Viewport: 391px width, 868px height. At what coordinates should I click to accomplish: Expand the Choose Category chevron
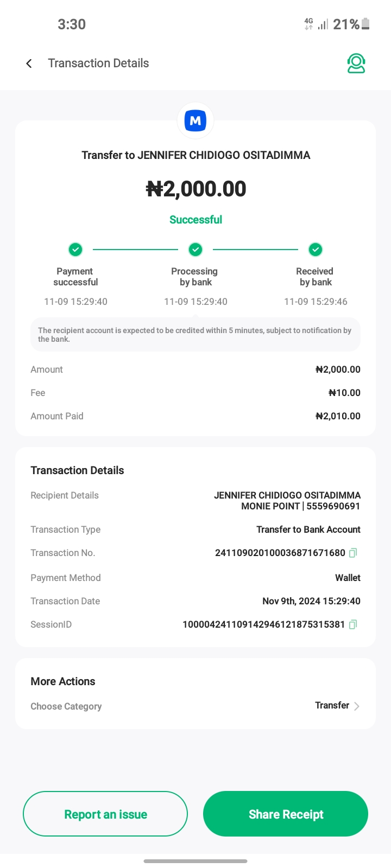coord(357,706)
